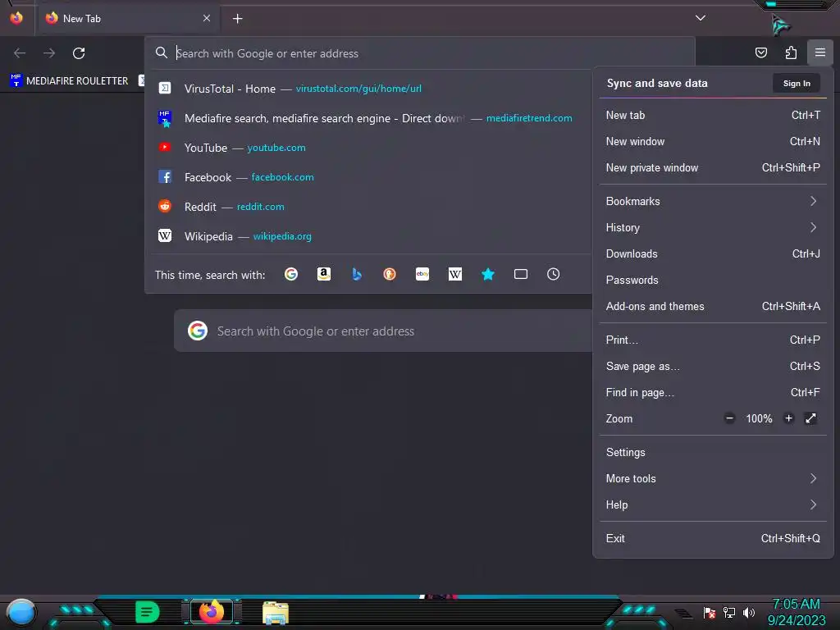Open a new tab with plus button
The height and width of the screenshot is (630, 840).
pos(237,19)
